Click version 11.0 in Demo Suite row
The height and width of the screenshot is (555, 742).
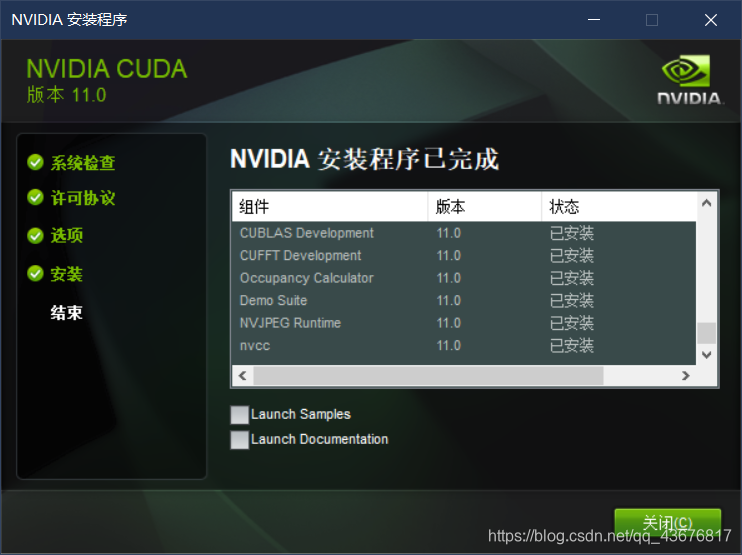(x=449, y=300)
